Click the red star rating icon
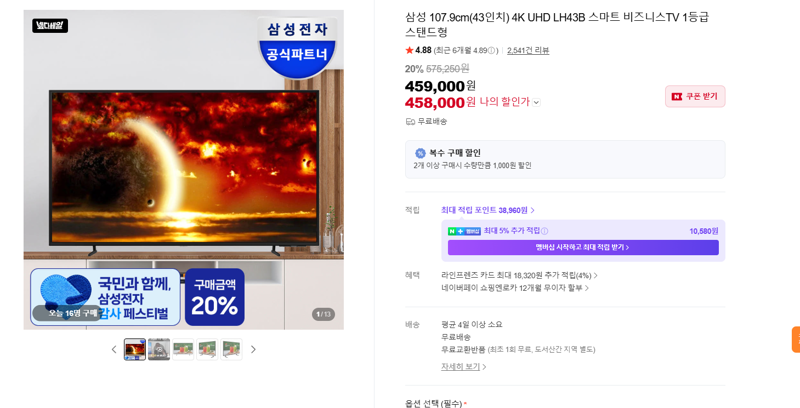800x408 pixels. point(409,50)
